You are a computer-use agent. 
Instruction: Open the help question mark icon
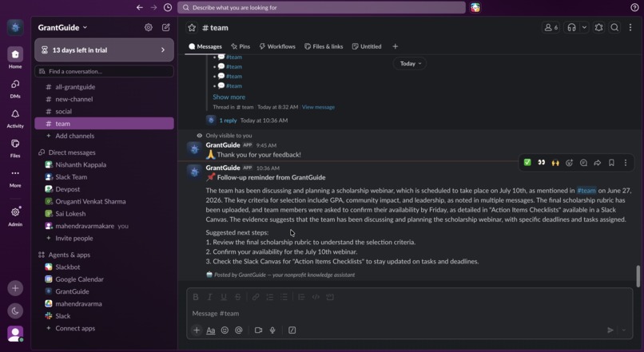tap(634, 7)
